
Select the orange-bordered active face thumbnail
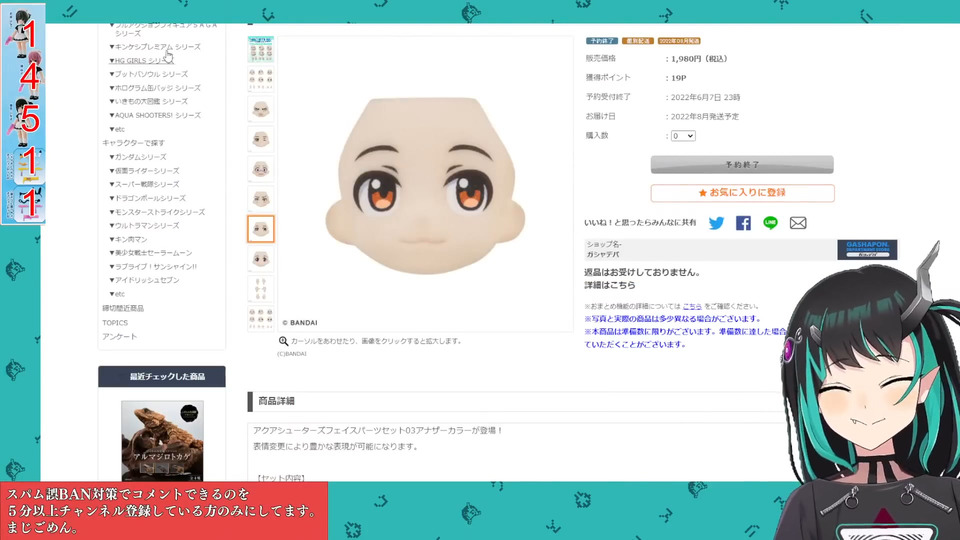tap(261, 228)
